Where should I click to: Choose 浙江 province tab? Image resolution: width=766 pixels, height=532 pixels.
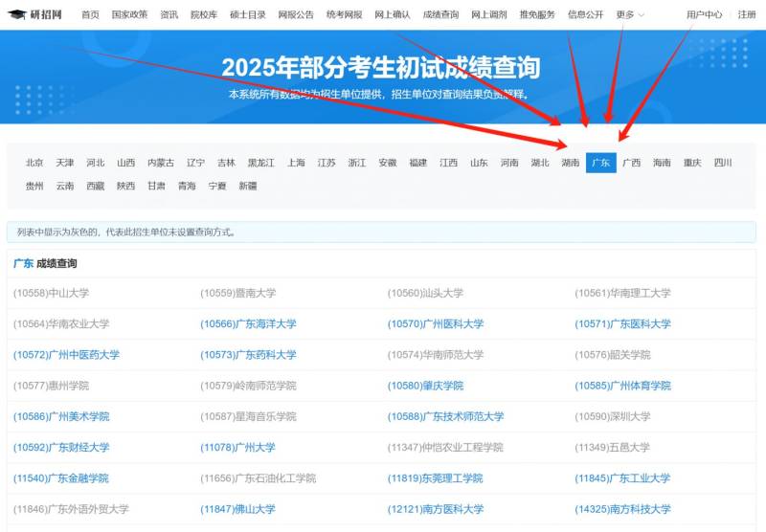(x=357, y=163)
